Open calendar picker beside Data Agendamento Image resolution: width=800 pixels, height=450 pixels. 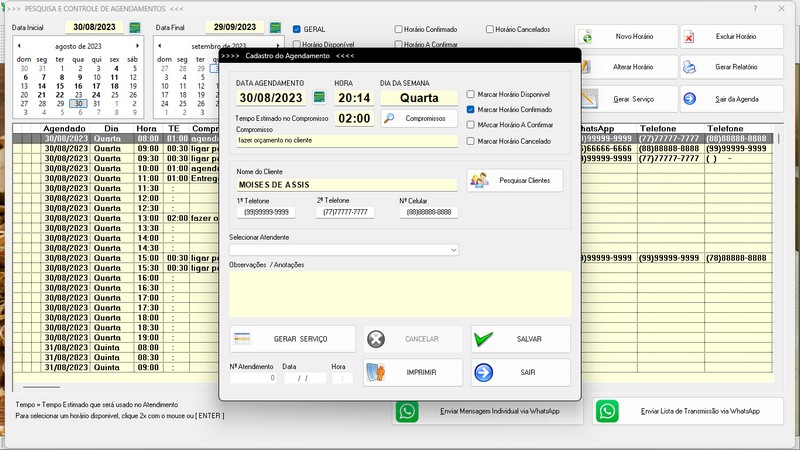click(320, 97)
